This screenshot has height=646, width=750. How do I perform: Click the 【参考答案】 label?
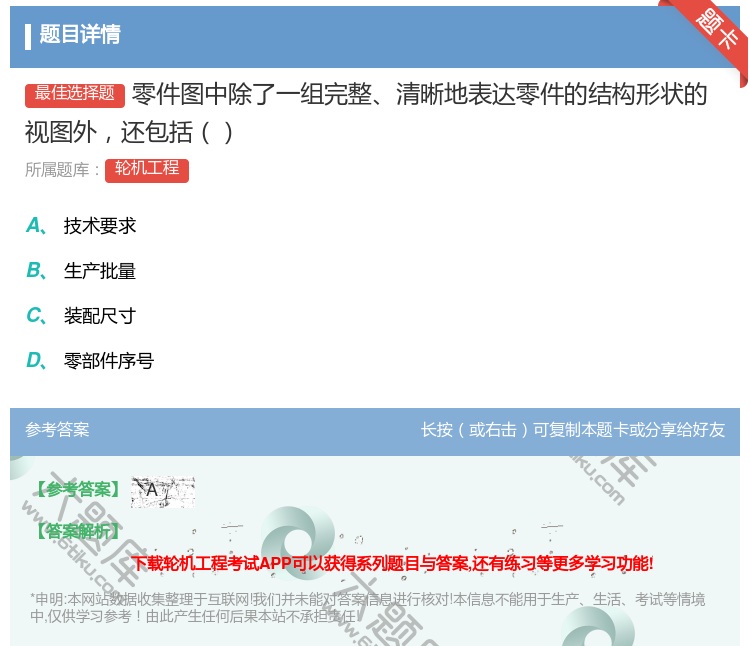pyautogui.click(x=78, y=490)
